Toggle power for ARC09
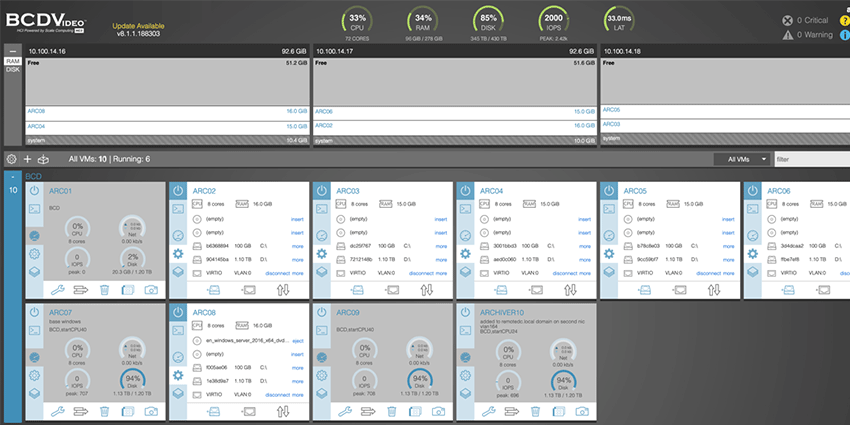Screen dimensions: 850x425 tap(321, 313)
